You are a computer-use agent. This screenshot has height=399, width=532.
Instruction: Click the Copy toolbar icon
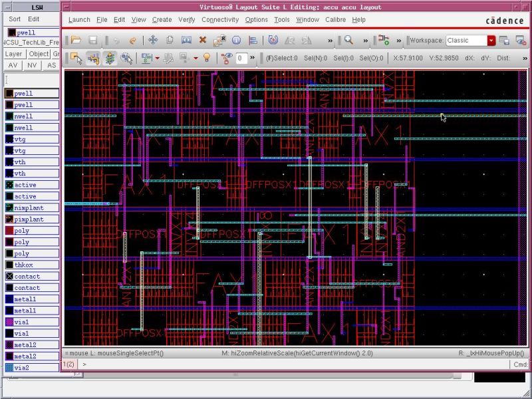click(x=169, y=41)
